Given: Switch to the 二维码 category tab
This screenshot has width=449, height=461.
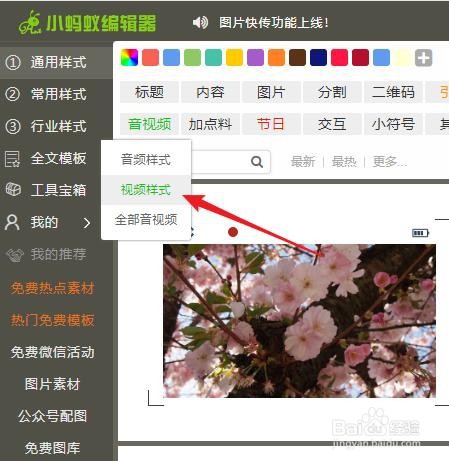Looking at the screenshot, I should [x=393, y=92].
